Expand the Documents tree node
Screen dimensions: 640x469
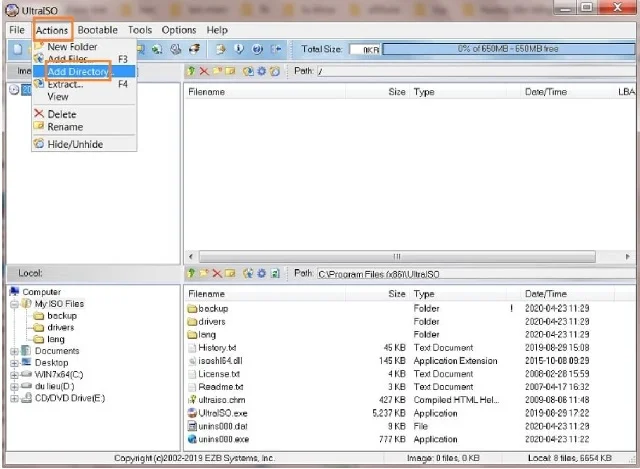[x=14, y=351]
